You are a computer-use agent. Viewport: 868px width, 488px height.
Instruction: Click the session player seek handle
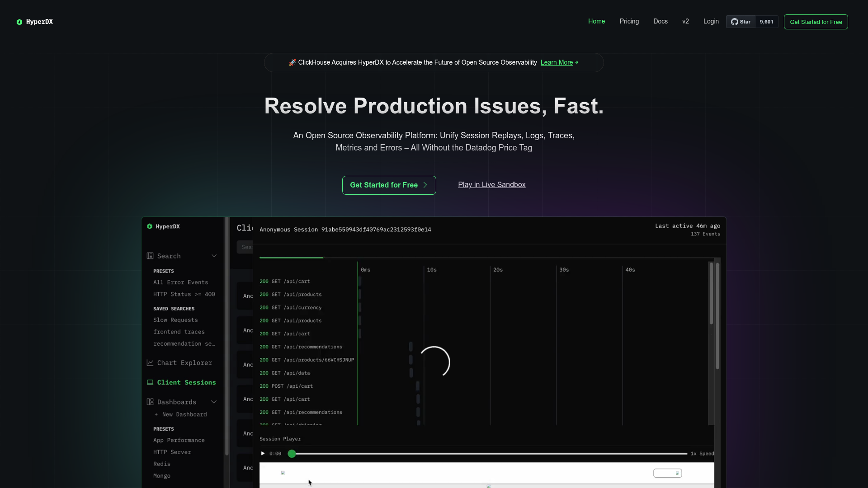[x=292, y=454]
